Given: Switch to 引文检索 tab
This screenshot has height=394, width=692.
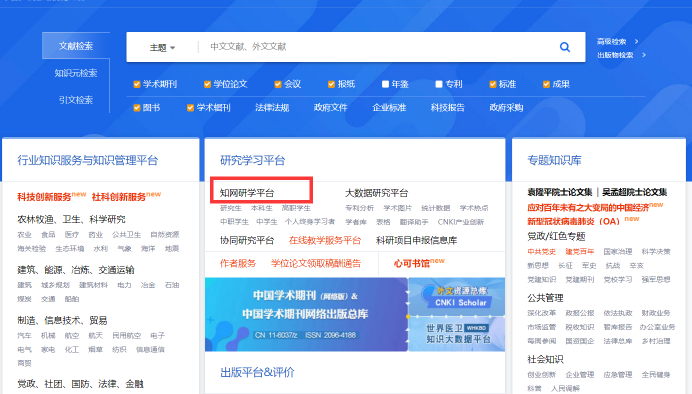Looking at the screenshot, I should [76, 100].
